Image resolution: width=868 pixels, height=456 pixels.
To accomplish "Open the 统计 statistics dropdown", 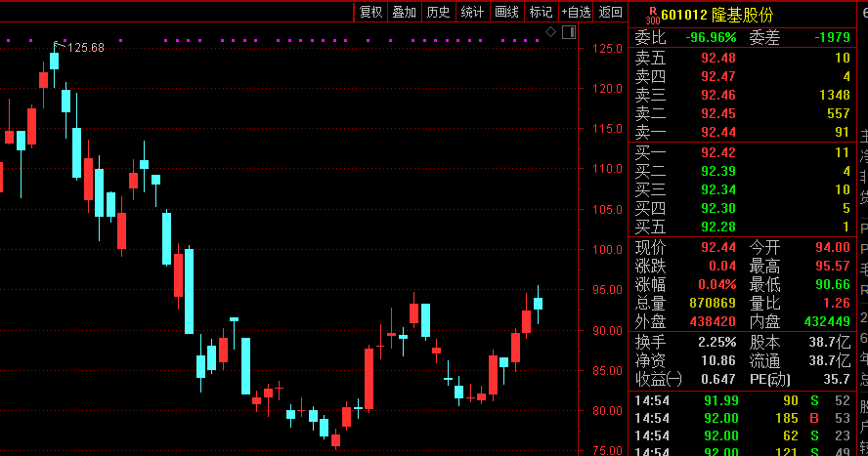I will (x=472, y=12).
